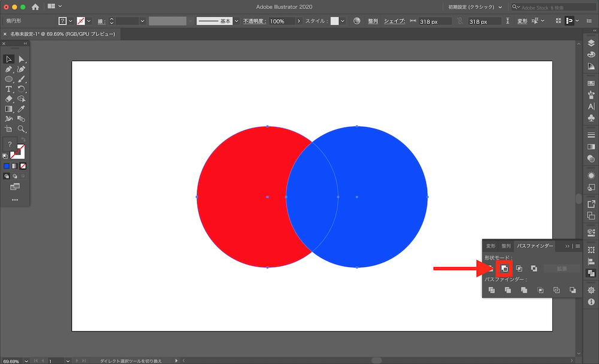Select the Direct Selection tool
The height and width of the screenshot is (364, 599).
pos(22,59)
